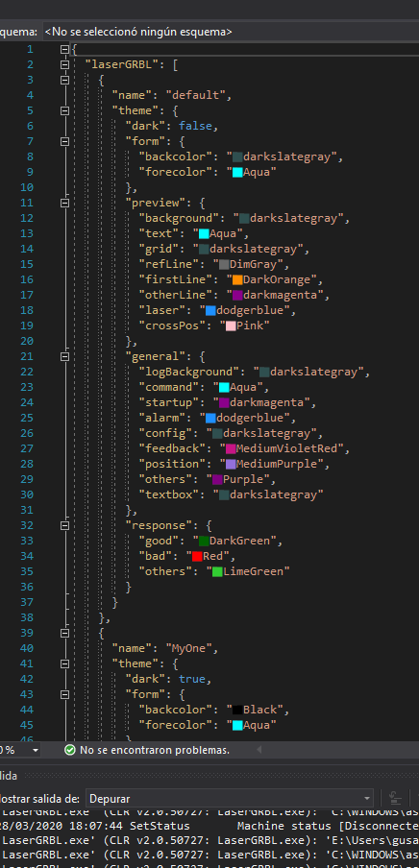This screenshot has height=868, width=419.
Task: Click the LimeGreen color swatch
Action: [x=217, y=571]
